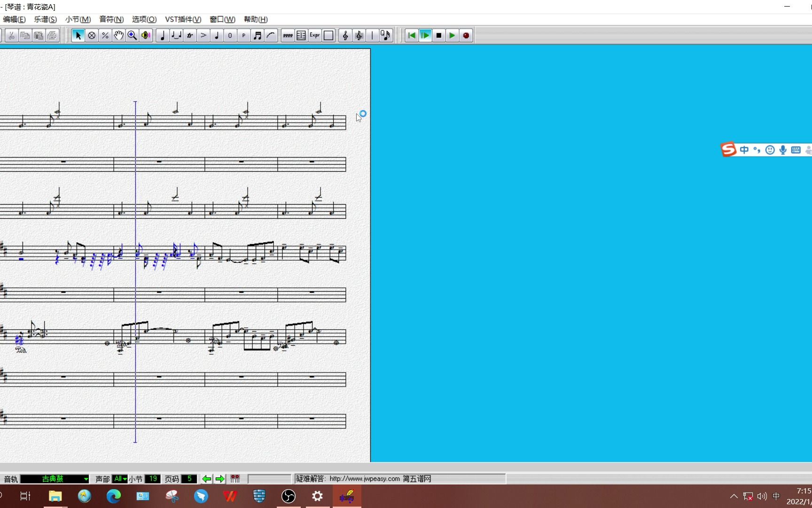Viewport: 812px width, 508px height.
Task: Click the '0' fingering tool
Action: [230, 35]
